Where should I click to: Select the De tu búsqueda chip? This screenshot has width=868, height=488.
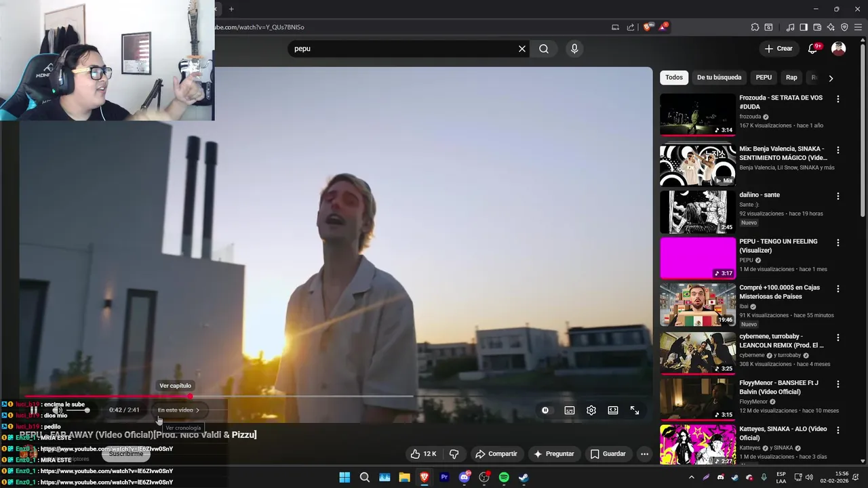(719, 77)
